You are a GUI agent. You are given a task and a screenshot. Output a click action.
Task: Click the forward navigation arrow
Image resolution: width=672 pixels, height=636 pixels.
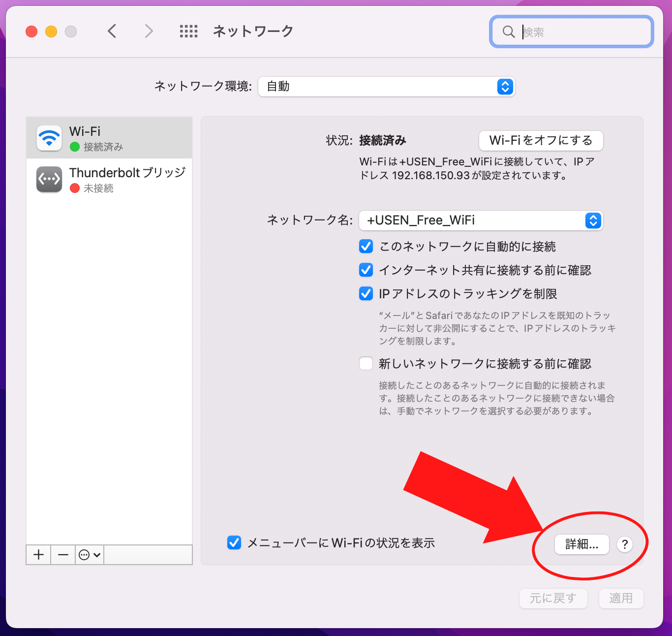point(149,32)
